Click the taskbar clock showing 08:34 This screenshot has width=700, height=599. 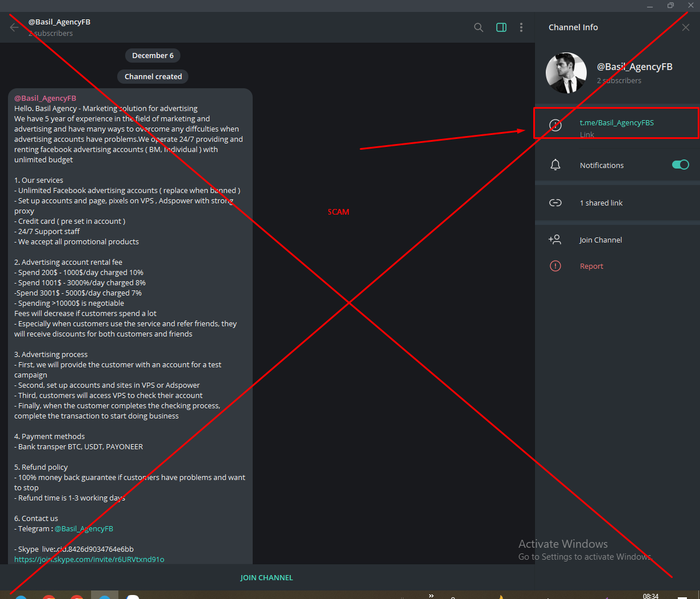click(650, 596)
